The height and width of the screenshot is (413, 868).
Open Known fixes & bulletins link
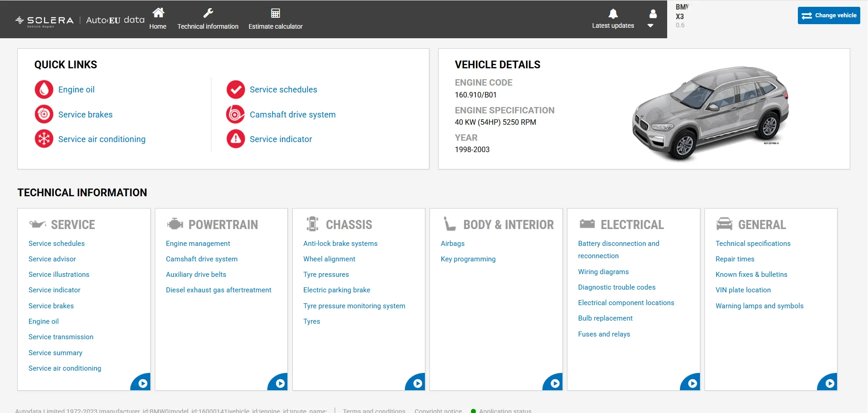pyautogui.click(x=751, y=275)
